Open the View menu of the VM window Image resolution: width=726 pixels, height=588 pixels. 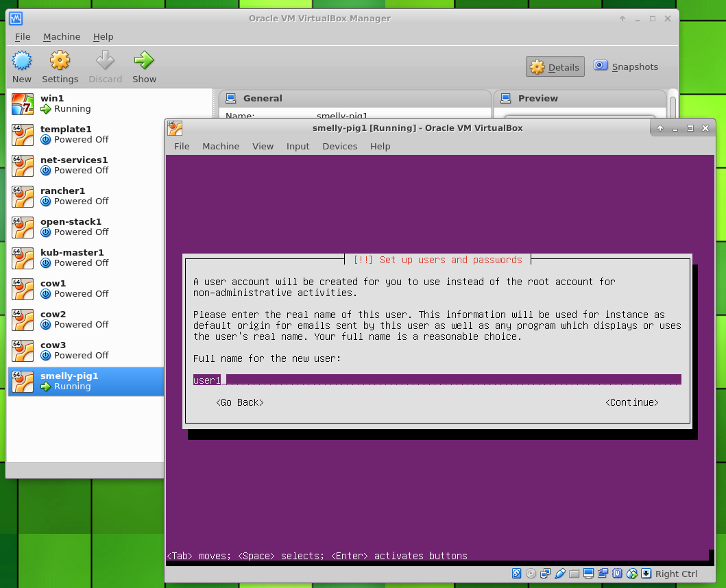263,146
